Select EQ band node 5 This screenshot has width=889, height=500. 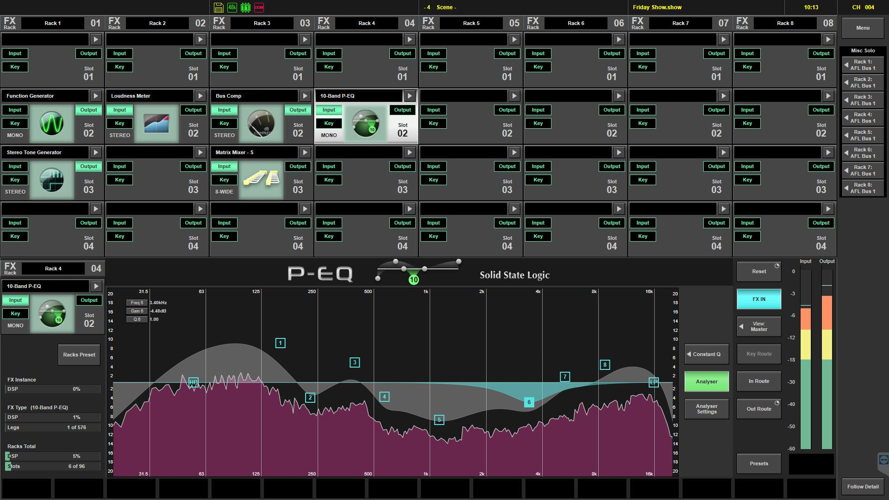pos(439,420)
